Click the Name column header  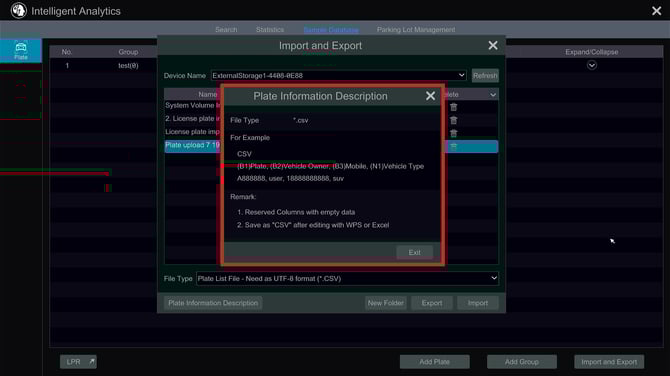click(207, 94)
